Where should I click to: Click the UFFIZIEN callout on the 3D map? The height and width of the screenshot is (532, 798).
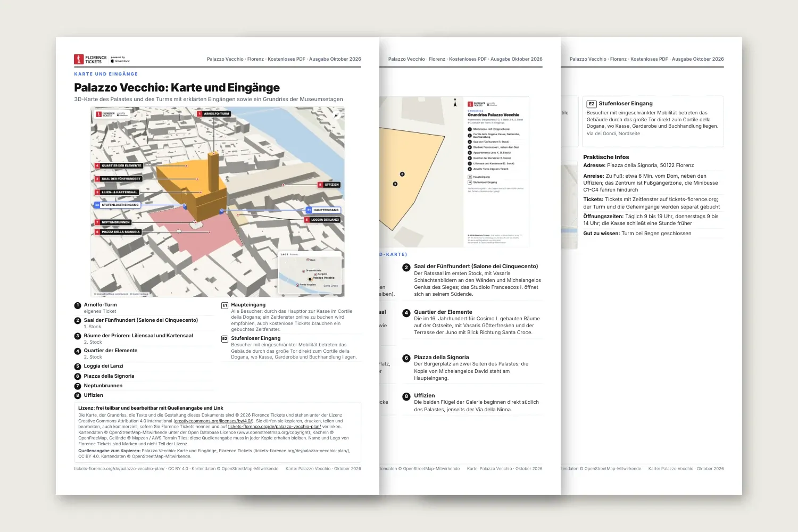pyautogui.click(x=329, y=185)
